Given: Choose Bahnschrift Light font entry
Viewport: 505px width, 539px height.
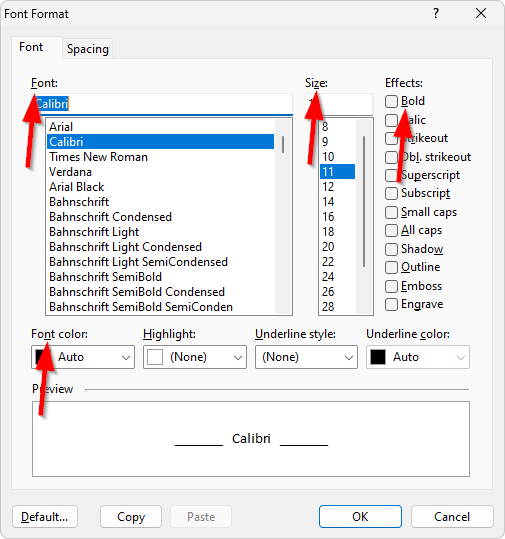Looking at the screenshot, I should [x=160, y=232].
